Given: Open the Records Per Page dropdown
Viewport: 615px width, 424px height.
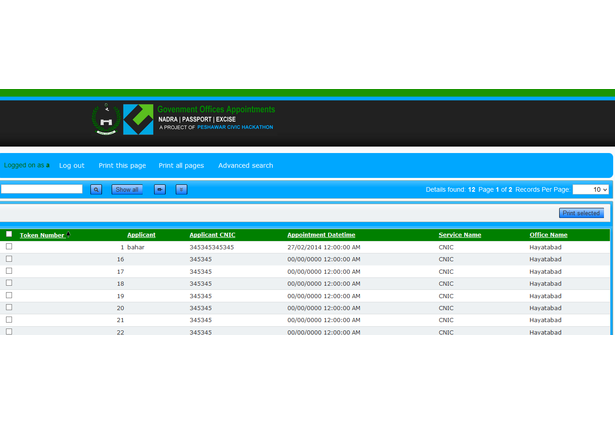Looking at the screenshot, I should [590, 189].
